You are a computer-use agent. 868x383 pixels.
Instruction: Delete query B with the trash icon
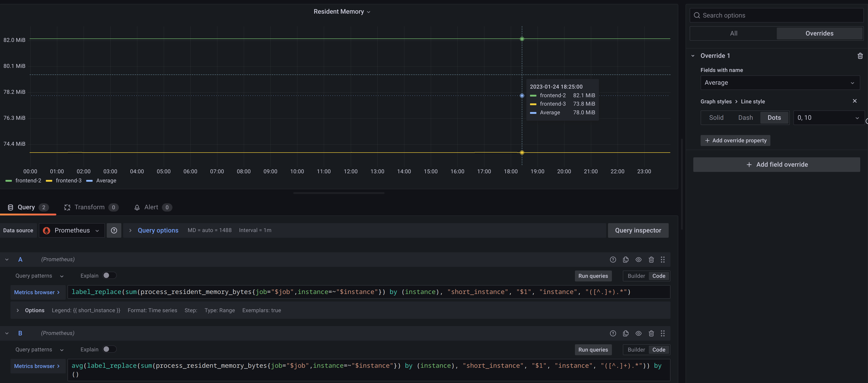click(x=651, y=333)
